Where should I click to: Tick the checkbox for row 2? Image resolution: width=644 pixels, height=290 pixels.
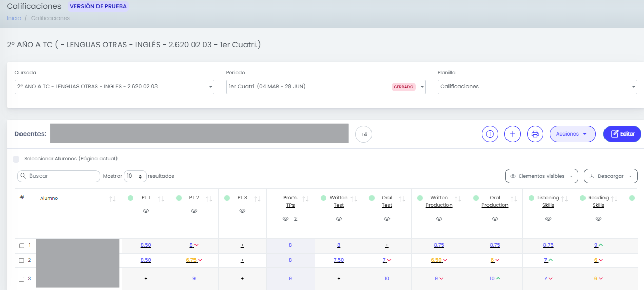click(x=22, y=260)
